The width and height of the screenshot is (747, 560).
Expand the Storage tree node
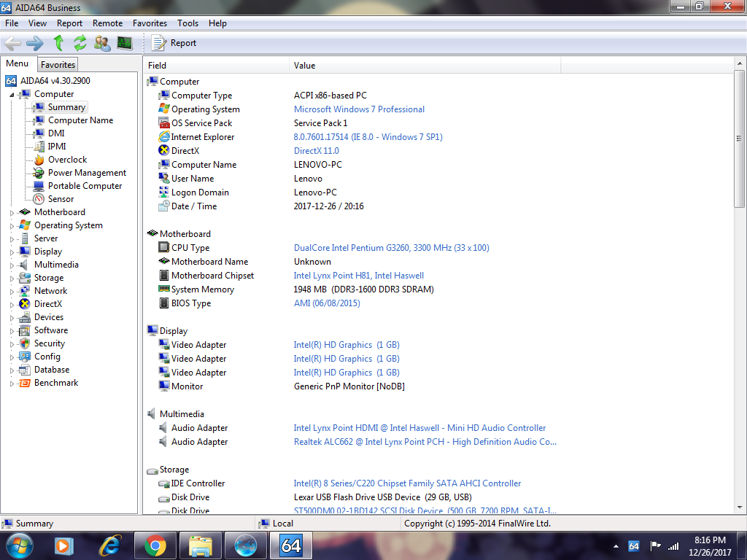point(12,279)
